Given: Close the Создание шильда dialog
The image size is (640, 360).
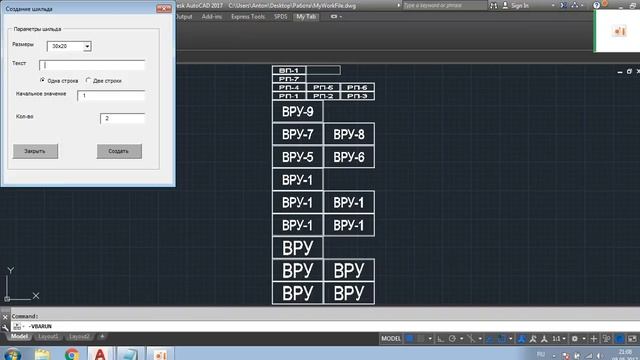Looking at the screenshot, I should click(x=164, y=8).
